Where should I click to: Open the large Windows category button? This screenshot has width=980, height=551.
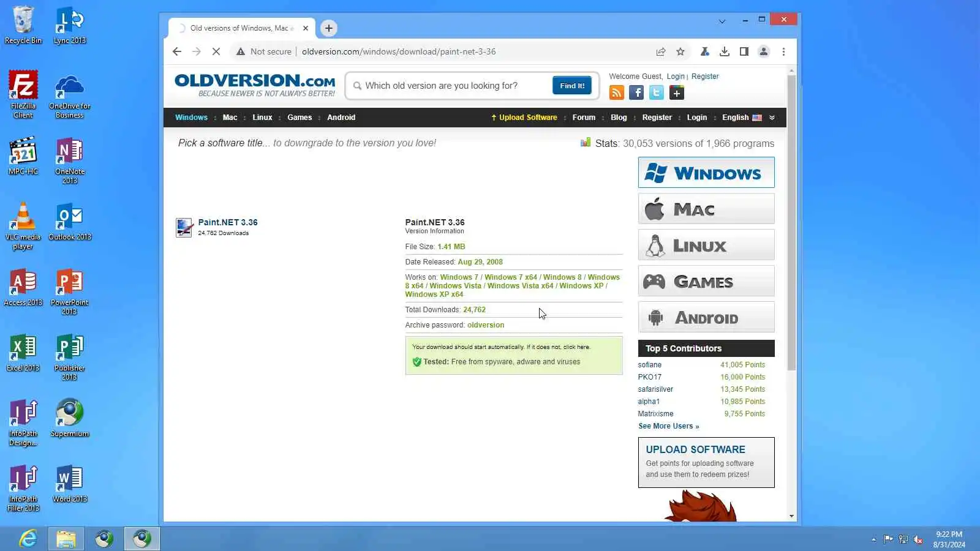pyautogui.click(x=706, y=173)
